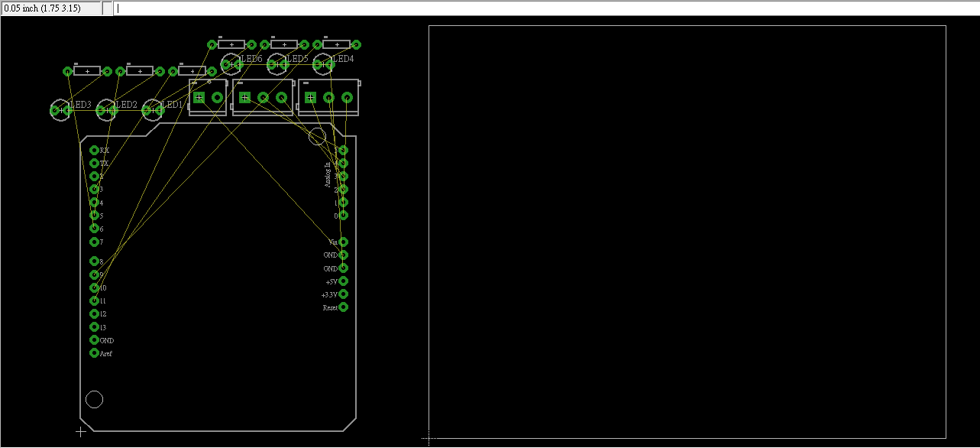Image resolution: width=980 pixels, height=448 pixels.
Task: Click the origin cross marker at board corner
Action: coord(81,432)
